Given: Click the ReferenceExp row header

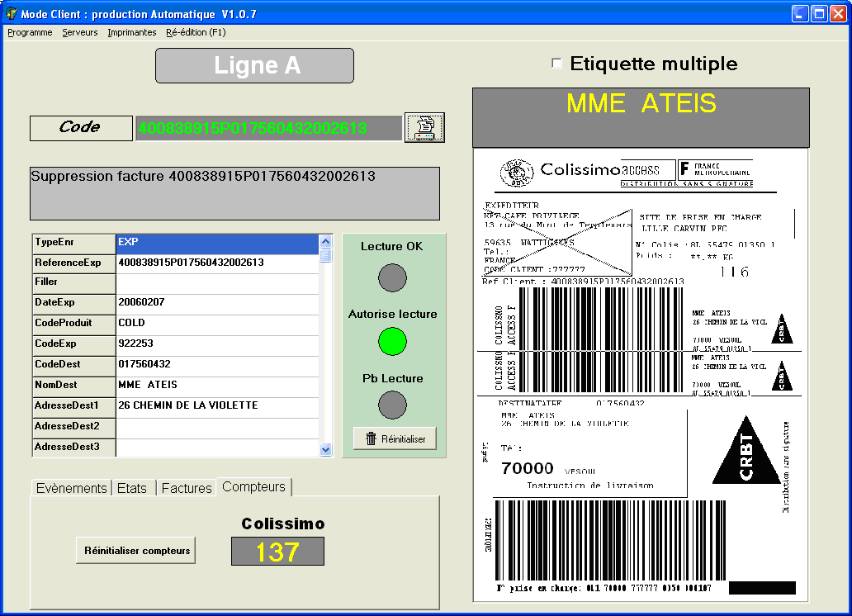Looking at the screenshot, I should (74, 263).
